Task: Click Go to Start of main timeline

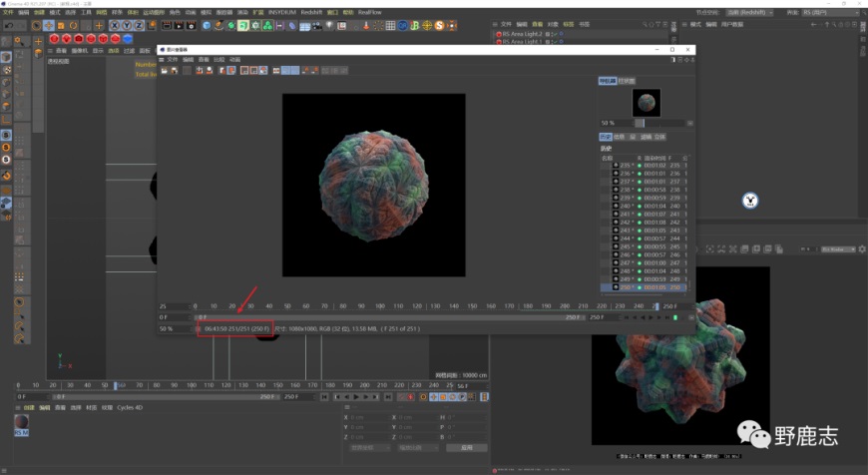Action: click(x=324, y=397)
